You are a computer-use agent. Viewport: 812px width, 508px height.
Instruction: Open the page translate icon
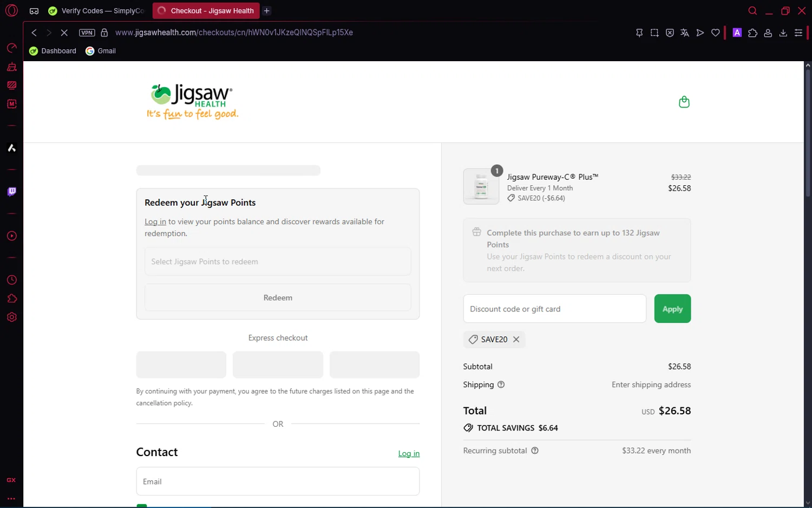click(x=685, y=33)
